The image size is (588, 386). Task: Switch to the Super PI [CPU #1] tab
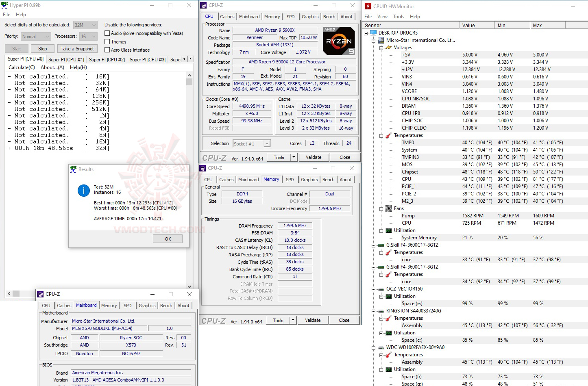(x=66, y=59)
